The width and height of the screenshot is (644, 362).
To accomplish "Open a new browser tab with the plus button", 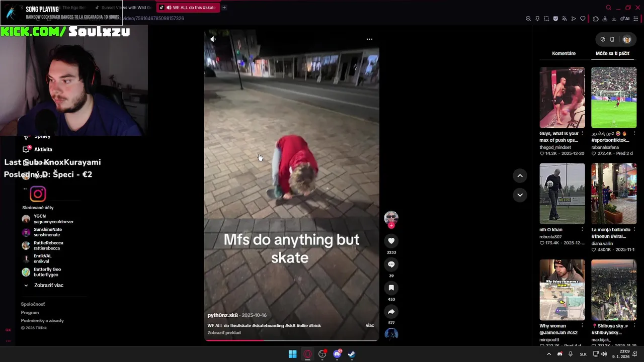I will 224,8.
